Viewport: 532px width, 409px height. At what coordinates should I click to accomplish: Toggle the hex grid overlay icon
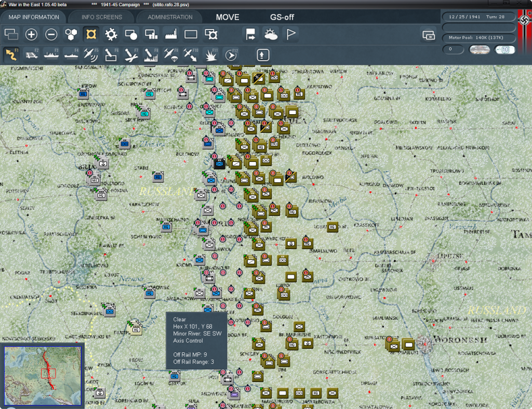click(x=71, y=34)
